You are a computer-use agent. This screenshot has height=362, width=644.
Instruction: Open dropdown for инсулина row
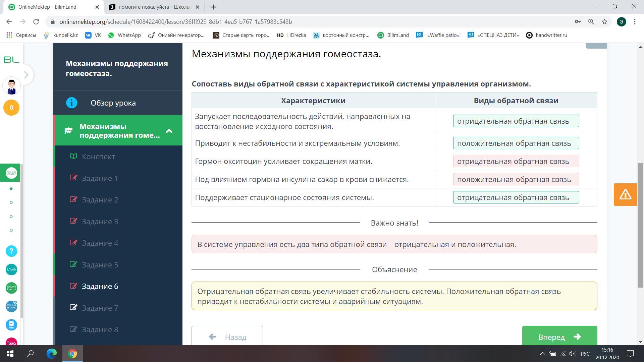(x=516, y=179)
